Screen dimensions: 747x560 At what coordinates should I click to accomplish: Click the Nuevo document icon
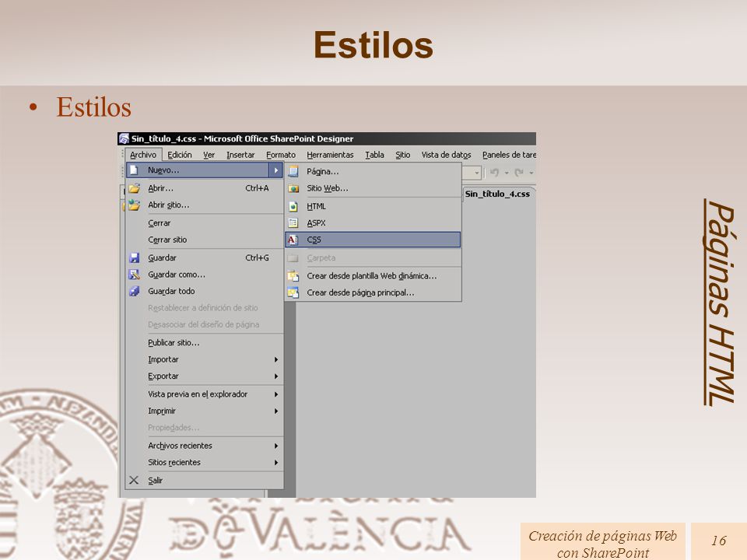(135, 170)
